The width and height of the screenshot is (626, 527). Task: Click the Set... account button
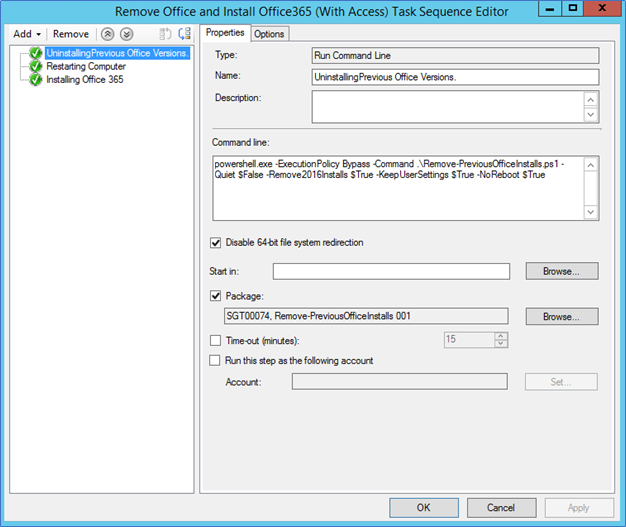(561, 382)
